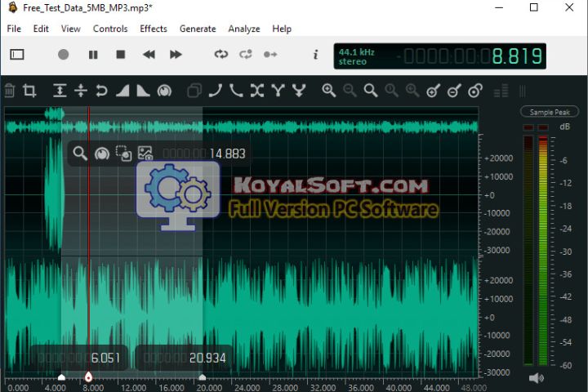Click the 8.819 time display
The height and width of the screenshot is (392, 588).
517,56
